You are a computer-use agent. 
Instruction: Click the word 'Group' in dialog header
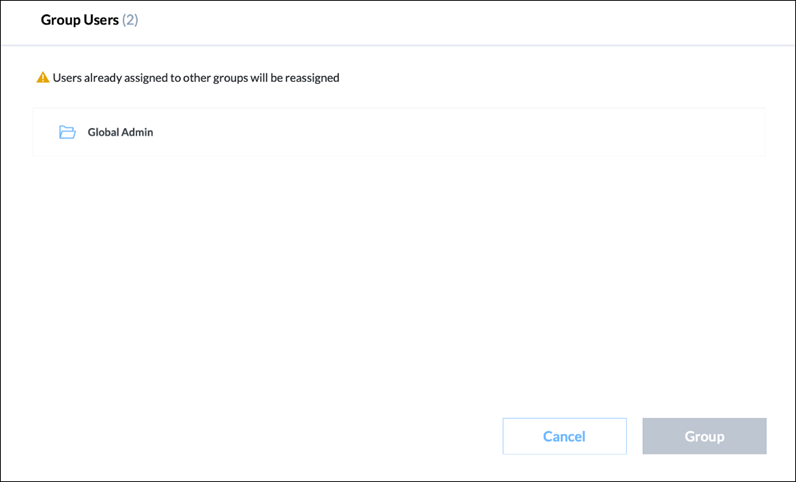tap(60, 20)
